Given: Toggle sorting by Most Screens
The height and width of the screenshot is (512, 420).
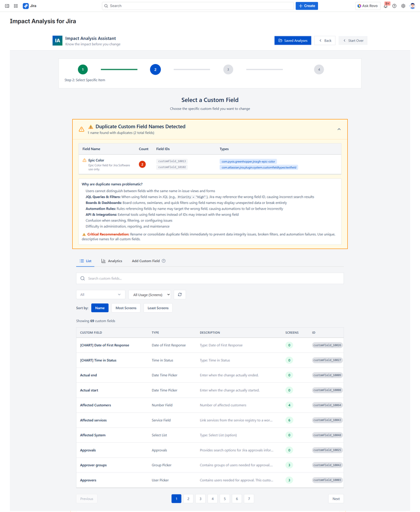Looking at the screenshot, I should click(x=125, y=308).
